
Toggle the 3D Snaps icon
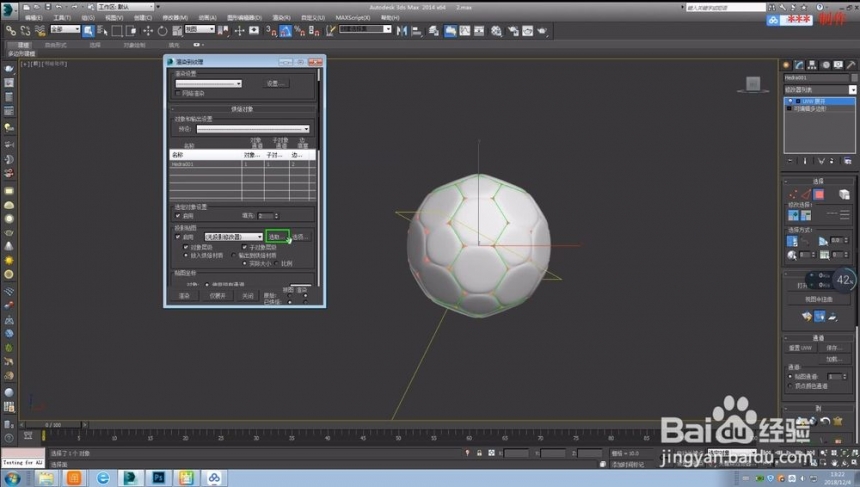271,31
